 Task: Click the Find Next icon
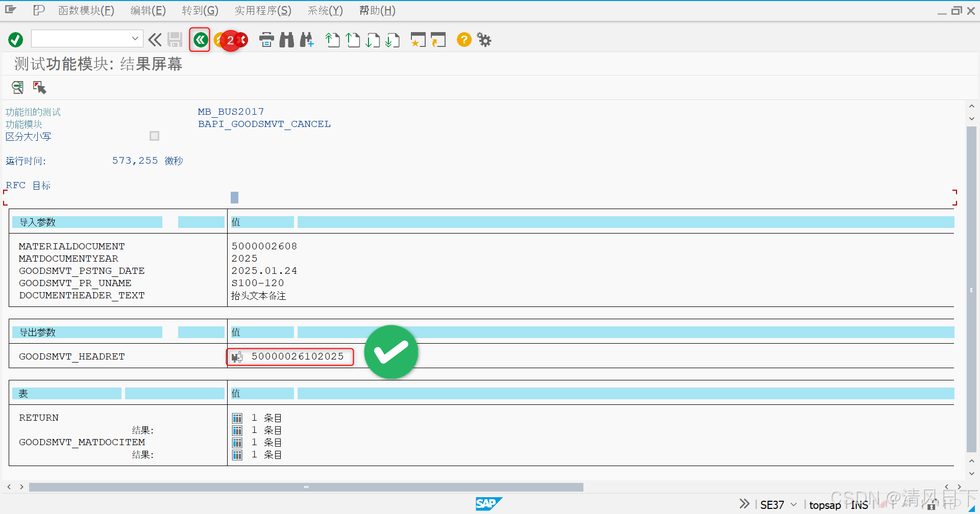[307, 40]
